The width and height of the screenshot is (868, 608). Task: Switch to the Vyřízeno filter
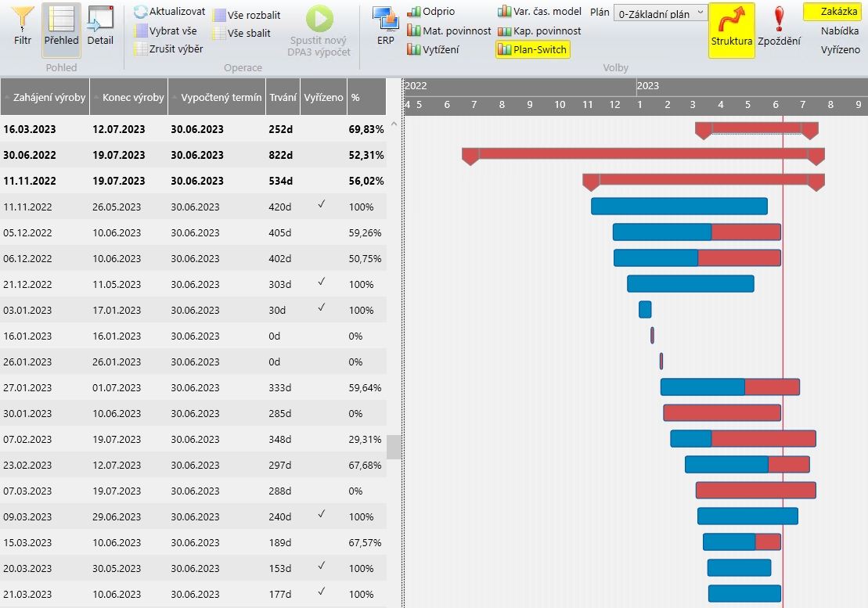click(x=840, y=49)
